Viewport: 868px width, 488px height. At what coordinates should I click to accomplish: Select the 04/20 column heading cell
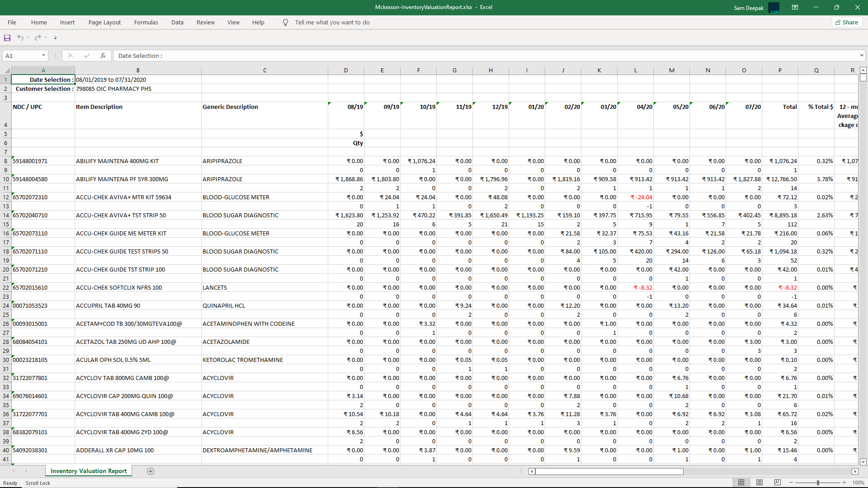[x=635, y=116]
